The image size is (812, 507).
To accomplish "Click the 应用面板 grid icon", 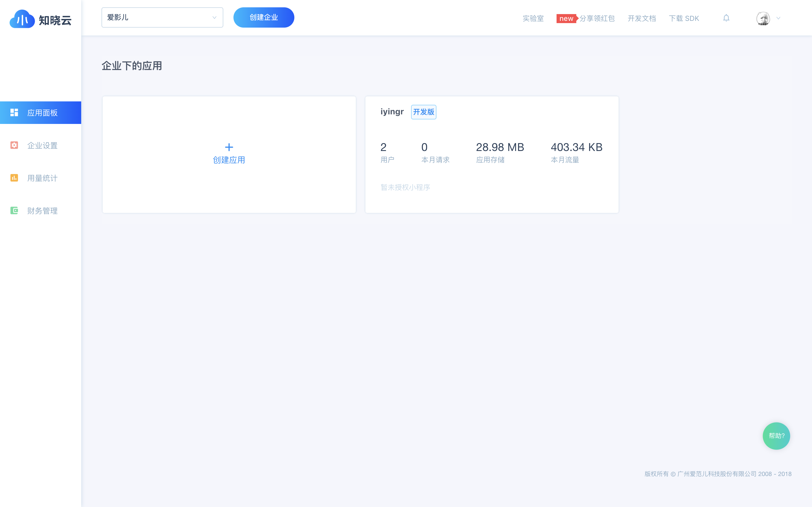I will [14, 113].
